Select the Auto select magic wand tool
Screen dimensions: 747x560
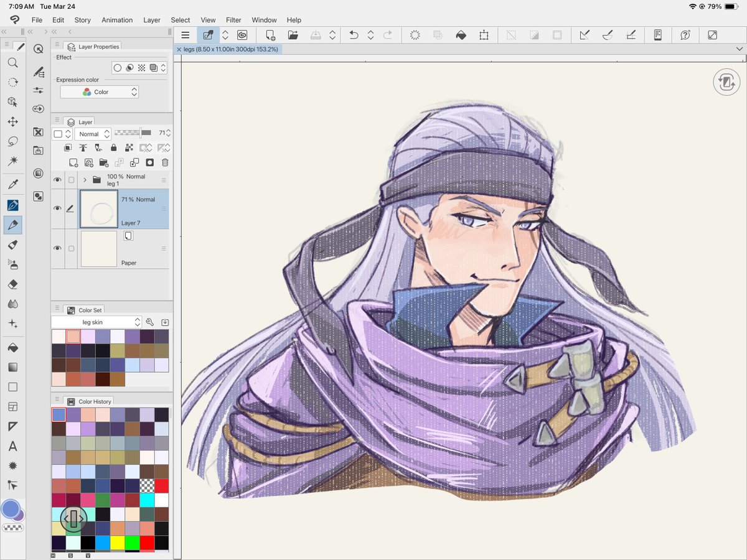12,161
